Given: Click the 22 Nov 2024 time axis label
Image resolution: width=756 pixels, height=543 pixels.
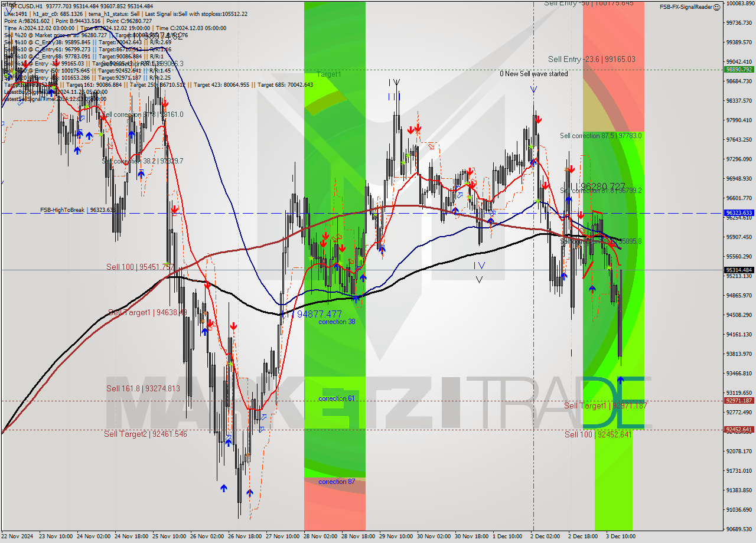Looking at the screenshot, I should pos(18,537).
